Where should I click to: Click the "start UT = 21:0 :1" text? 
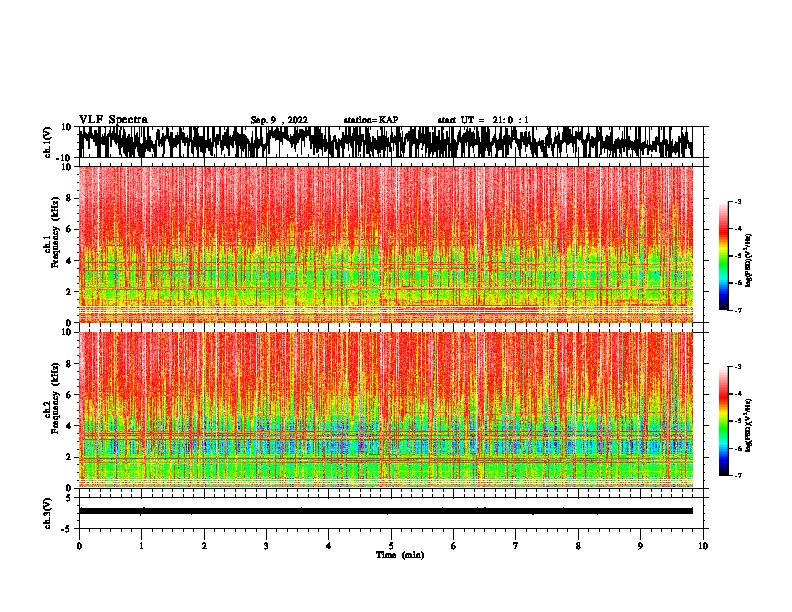483,120
